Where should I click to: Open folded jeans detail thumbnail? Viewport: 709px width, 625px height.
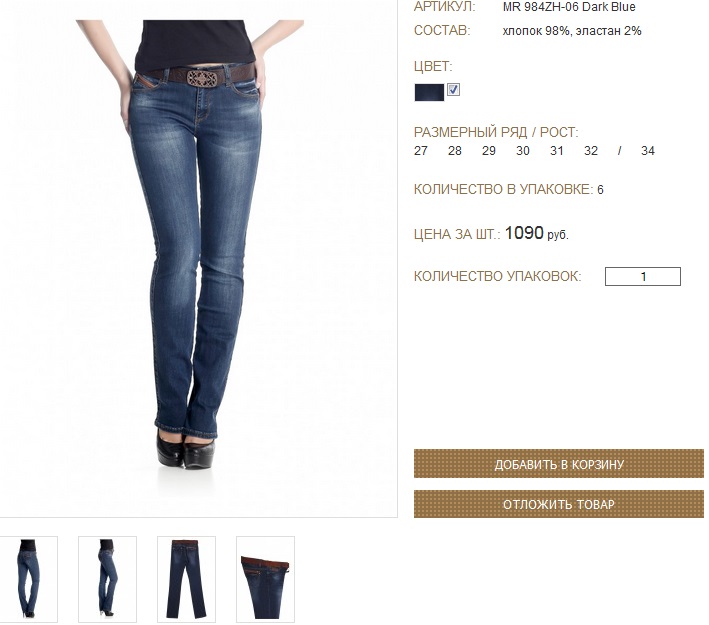[265, 579]
